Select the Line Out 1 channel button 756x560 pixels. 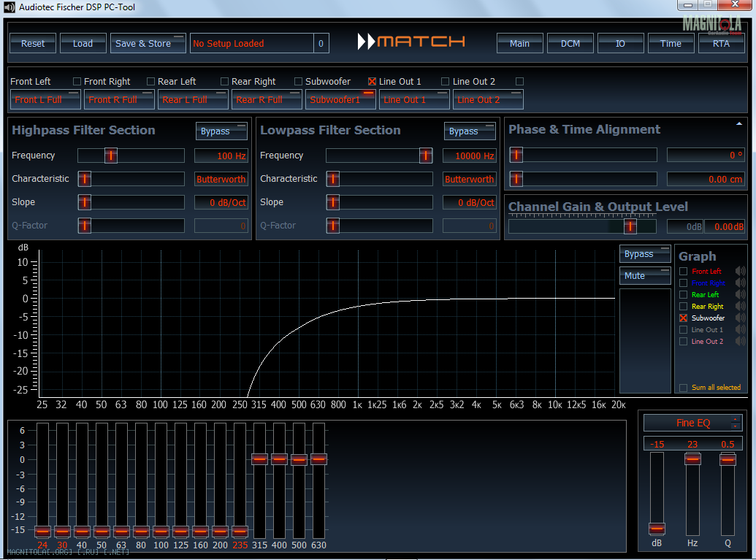[414, 100]
